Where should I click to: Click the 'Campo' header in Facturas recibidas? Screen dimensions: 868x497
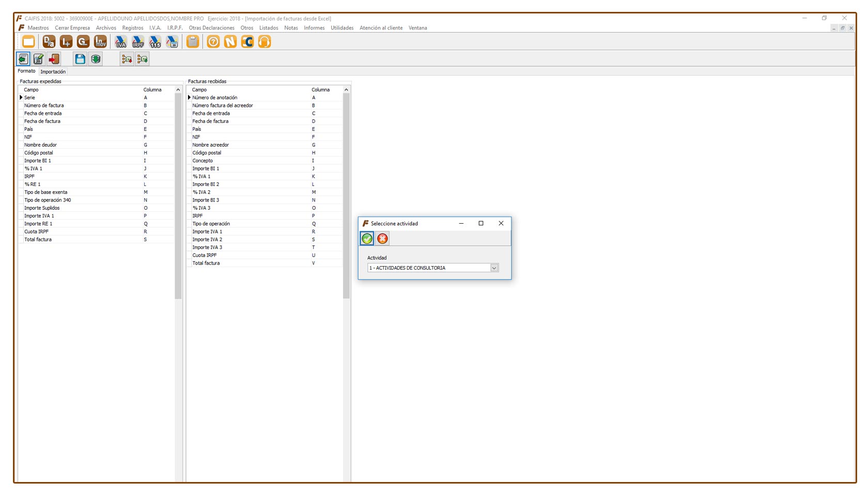(x=199, y=90)
